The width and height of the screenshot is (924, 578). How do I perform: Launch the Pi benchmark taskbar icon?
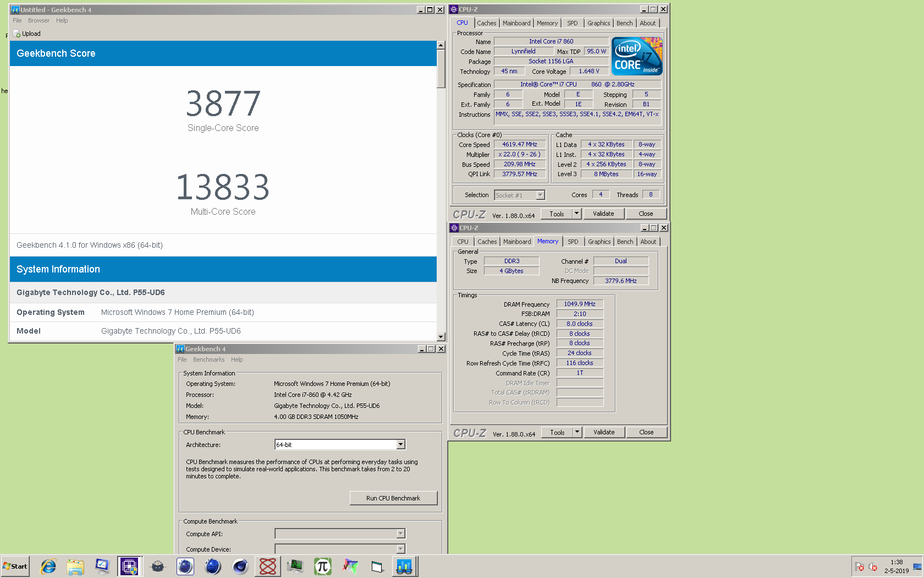tap(323, 566)
